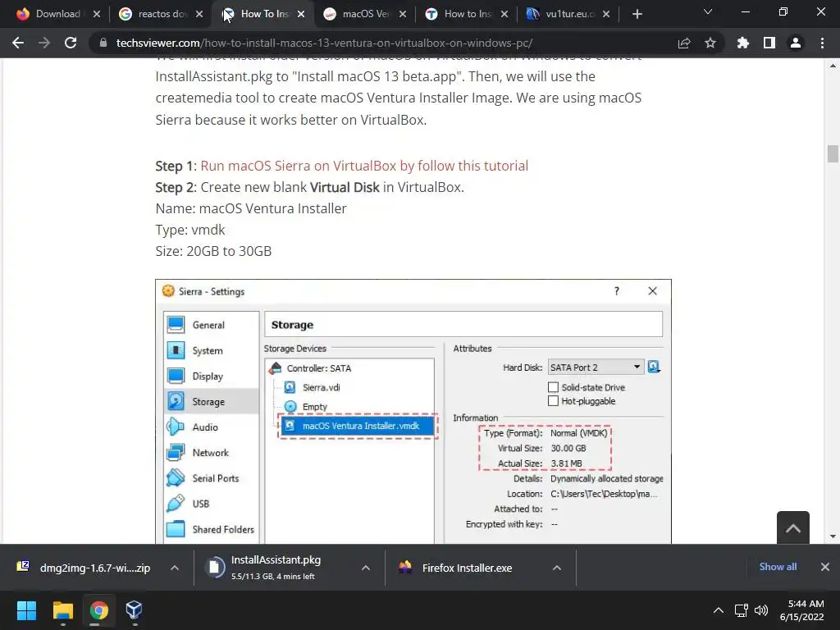Click the 'Size: 20GB to 30GB' text
Image resolution: width=840 pixels, height=630 pixels.
tap(214, 251)
